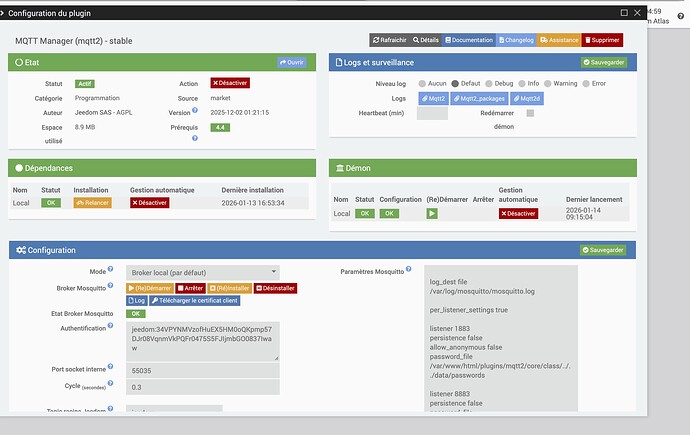The height and width of the screenshot is (435, 690).
Task: Click help icon next to Paramètres Mosquitto
Action: 409,269
